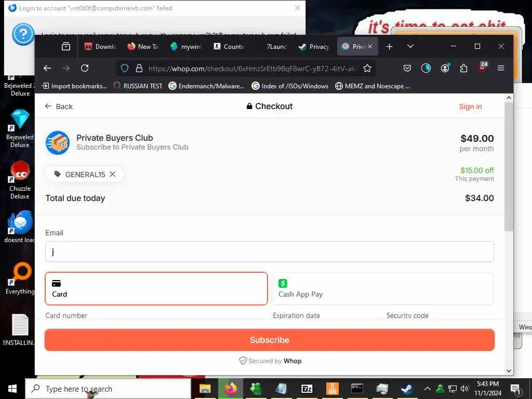Open the tracking protection shield icon
This screenshot has height=399, width=532.
[125, 68]
